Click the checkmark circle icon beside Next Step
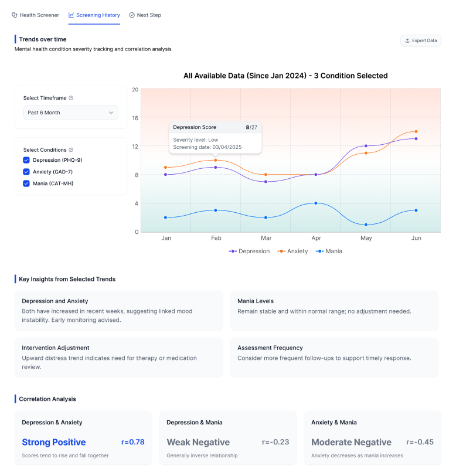The width and height of the screenshot is (456, 476). click(132, 15)
